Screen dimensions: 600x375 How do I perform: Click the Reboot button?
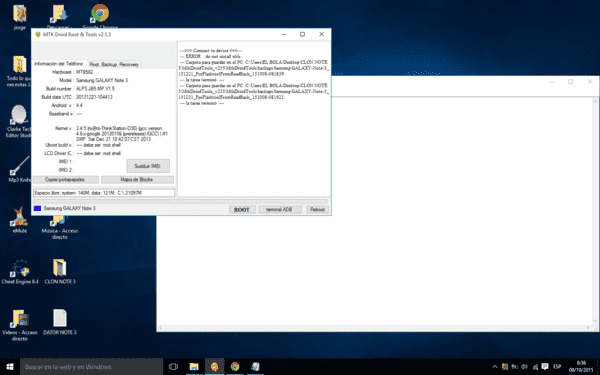click(317, 210)
